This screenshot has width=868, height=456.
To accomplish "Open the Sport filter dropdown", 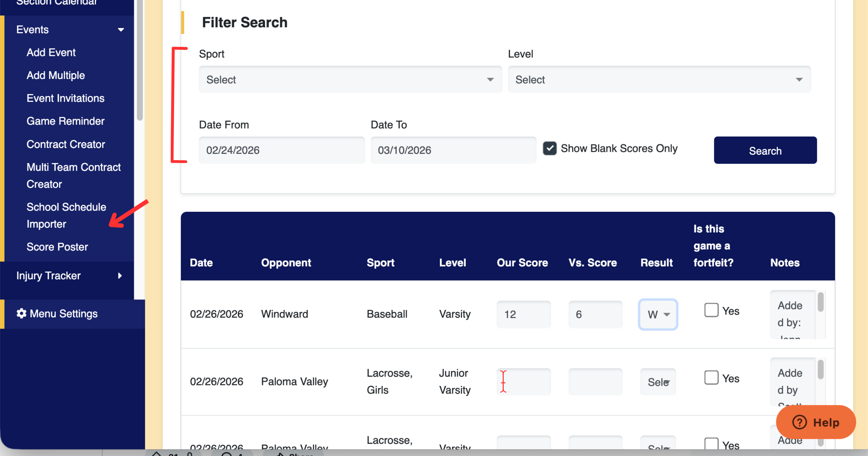I will click(350, 80).
